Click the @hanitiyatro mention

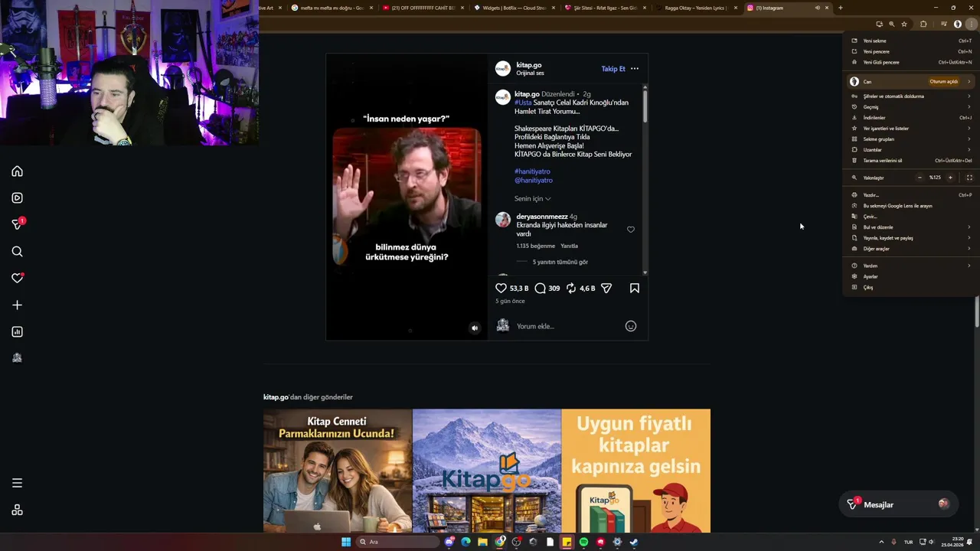[534, 181]
